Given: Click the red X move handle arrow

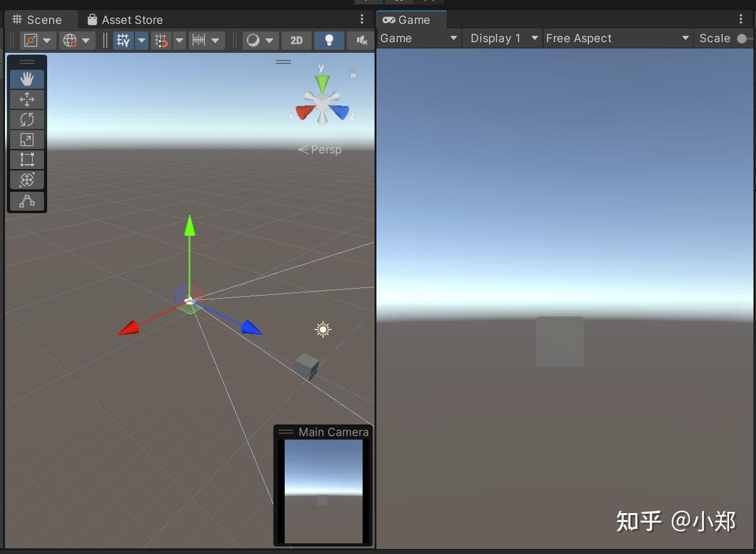Looking at the screenshot, I should pyautogui.click(x=129, y=328).
